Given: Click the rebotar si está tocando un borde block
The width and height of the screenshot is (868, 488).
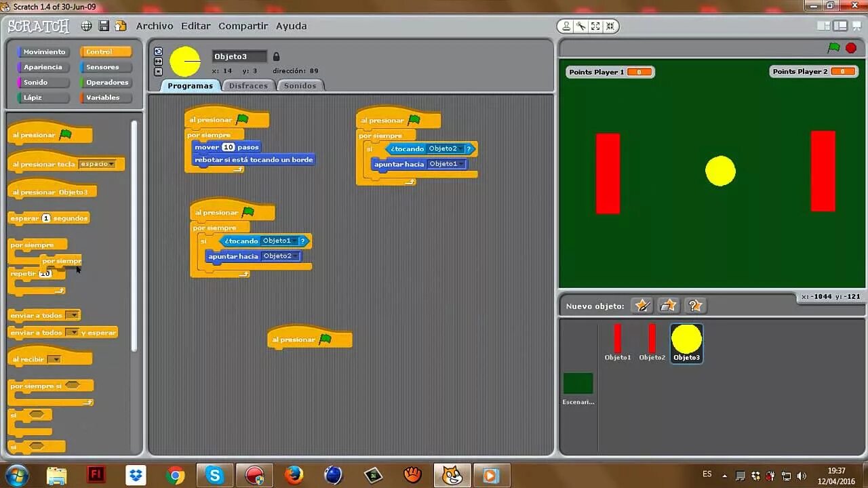Looking at the screenshot, I should click(x=254, y=160).
